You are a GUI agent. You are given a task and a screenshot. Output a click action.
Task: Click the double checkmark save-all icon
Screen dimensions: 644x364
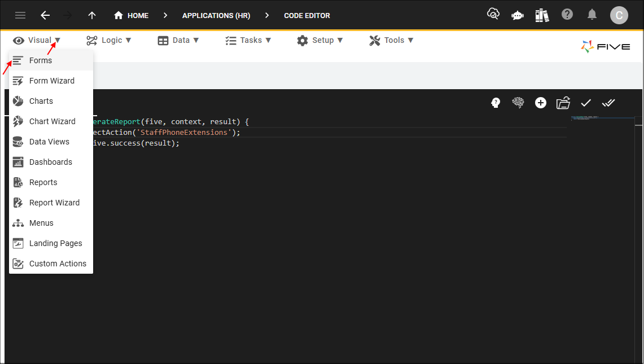[x=608, y=103]
